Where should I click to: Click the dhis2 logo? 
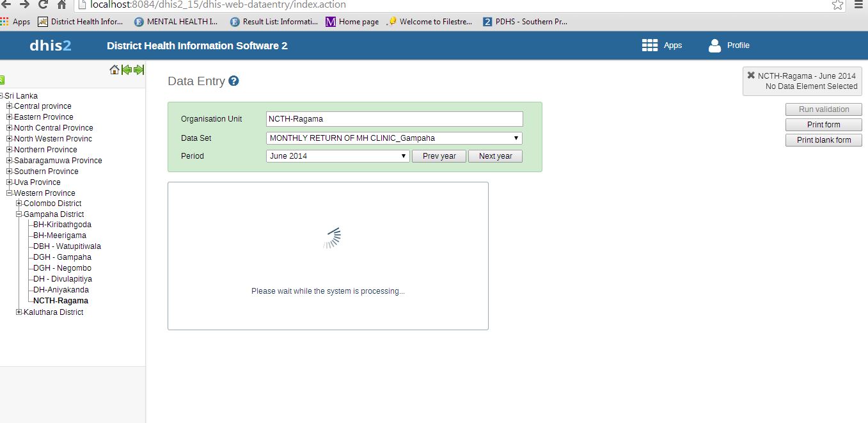click(51, 45)
